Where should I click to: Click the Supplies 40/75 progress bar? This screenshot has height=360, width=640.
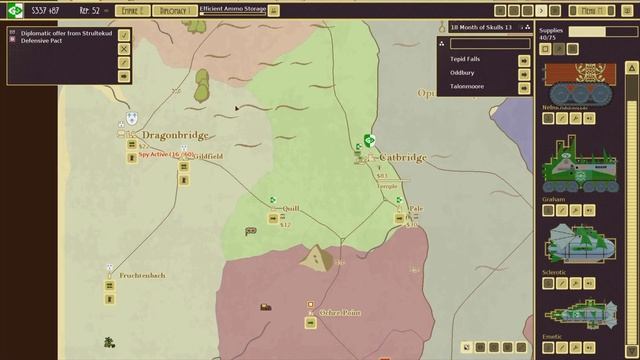[x=602, y=31]
